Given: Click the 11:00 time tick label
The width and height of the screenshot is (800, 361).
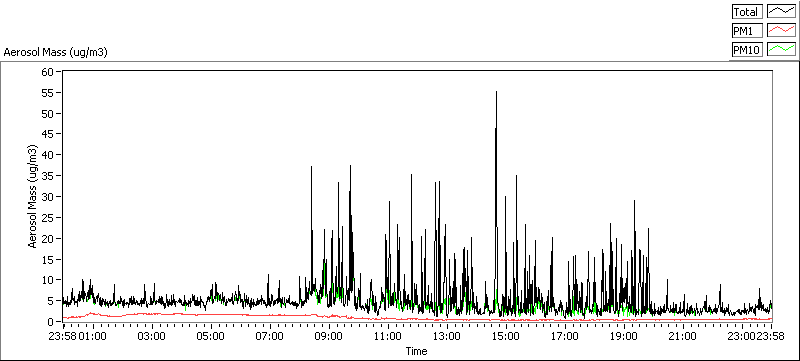Looking at the screenshot, I should [388, 336].
